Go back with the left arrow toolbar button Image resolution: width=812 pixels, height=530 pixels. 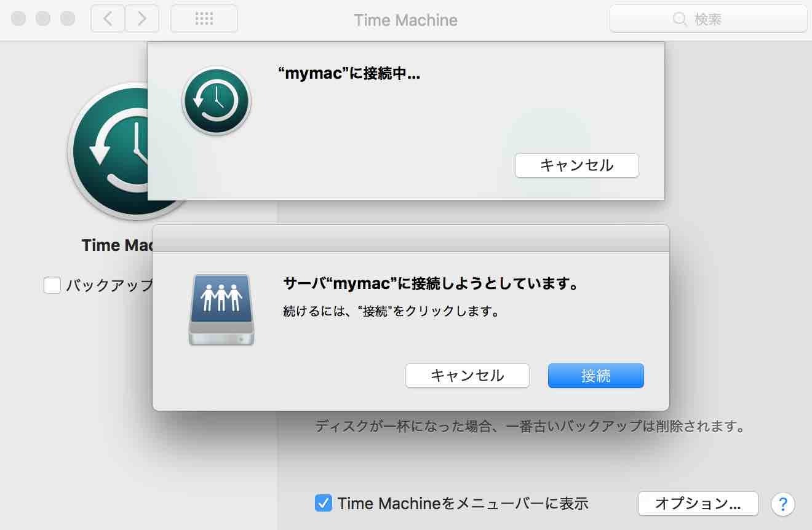[x=108, y=19]
